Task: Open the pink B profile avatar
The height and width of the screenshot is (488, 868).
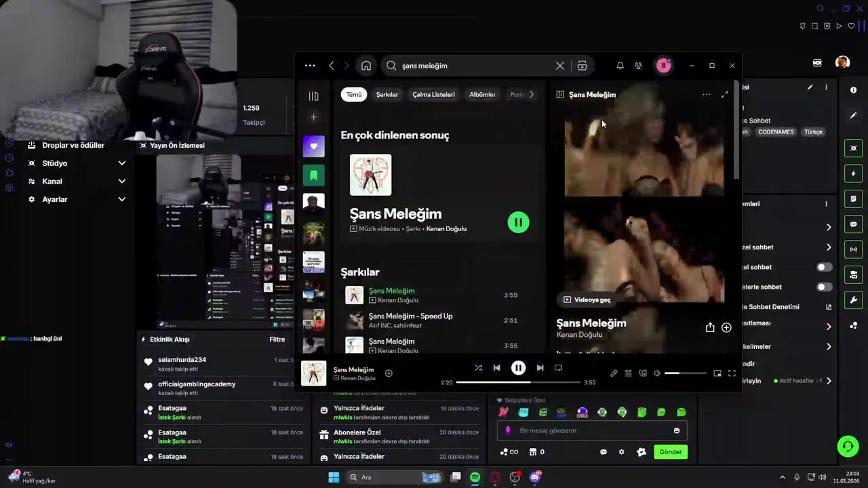Action: pos(663,66)
